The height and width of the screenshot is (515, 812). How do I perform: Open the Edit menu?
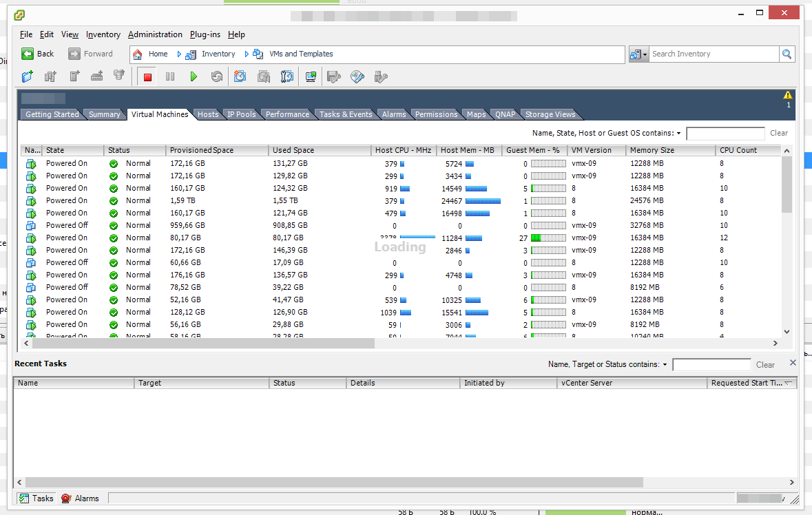click(x=47, y=34)
